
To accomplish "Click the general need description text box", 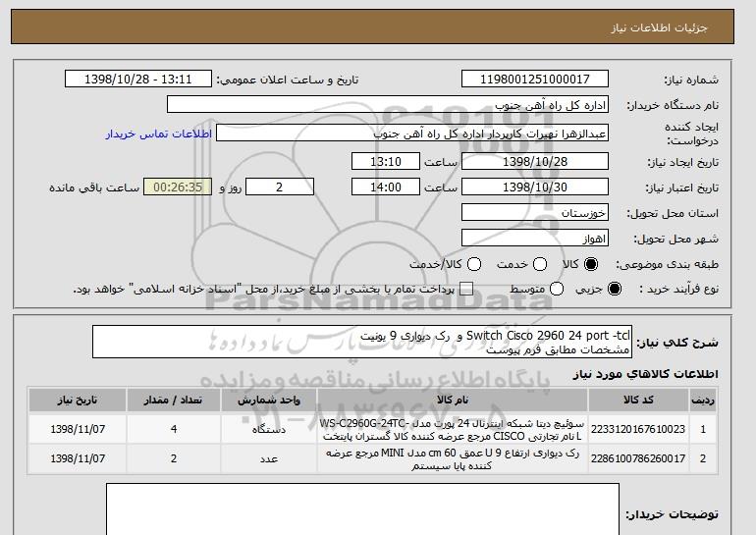I will click(x=361, y=342).
